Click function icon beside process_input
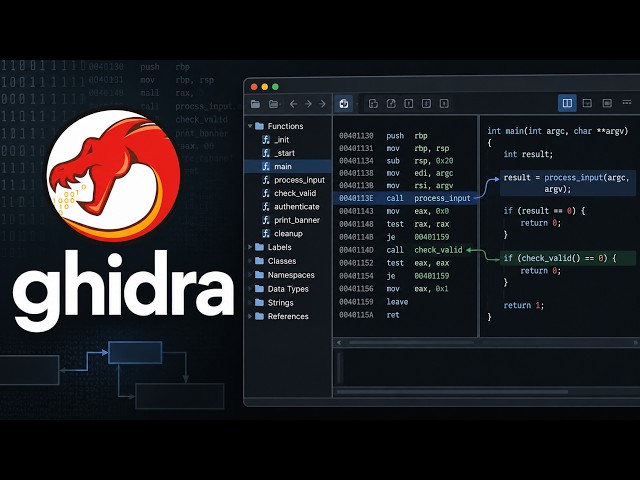The width and height of the screenshot is (640, 480). 266,180
